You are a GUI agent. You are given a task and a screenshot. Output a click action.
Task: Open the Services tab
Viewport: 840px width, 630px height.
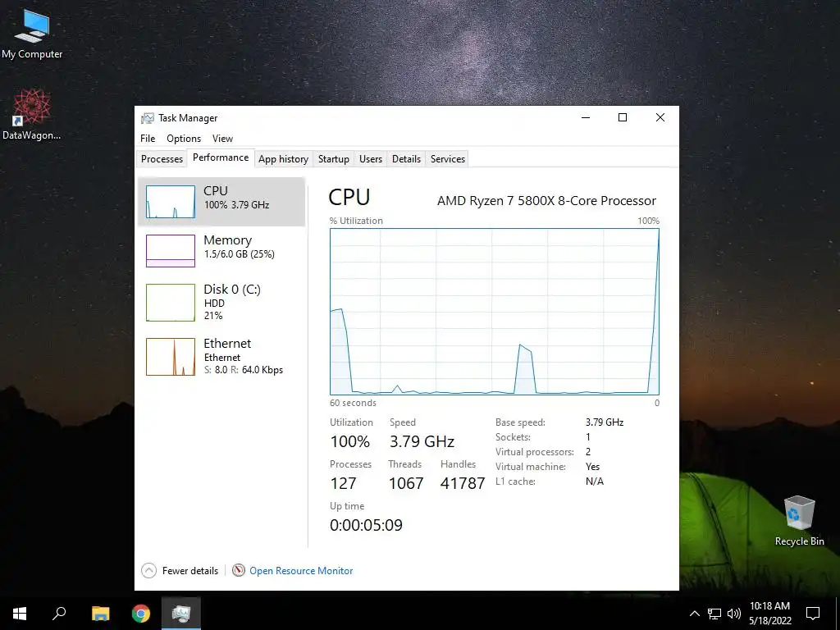point(448,158)
